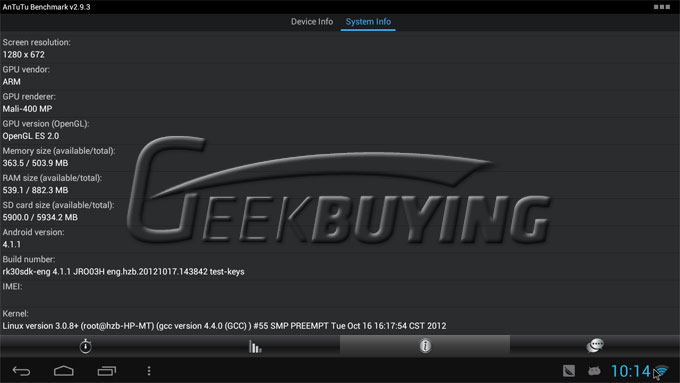Open the chat bubbles forum tab
This screenshot has height=383, width=680.
(595, 346)
